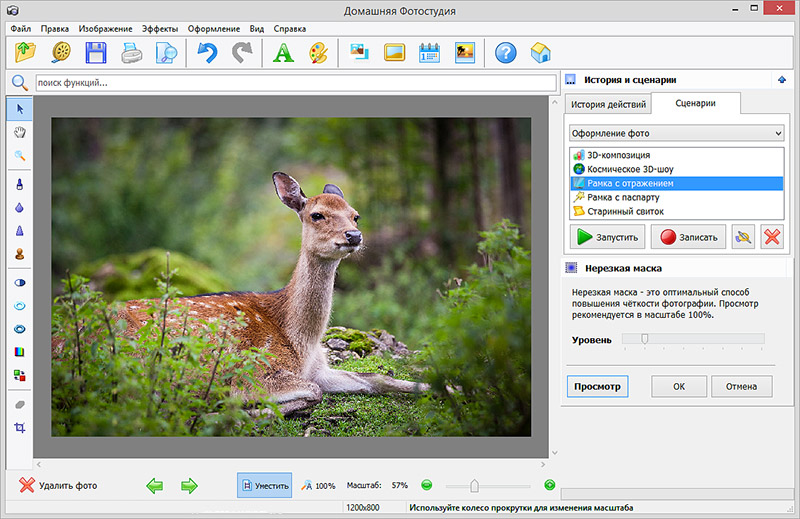
Task: Select the stamp tool
Action: (x=19, y=254)
